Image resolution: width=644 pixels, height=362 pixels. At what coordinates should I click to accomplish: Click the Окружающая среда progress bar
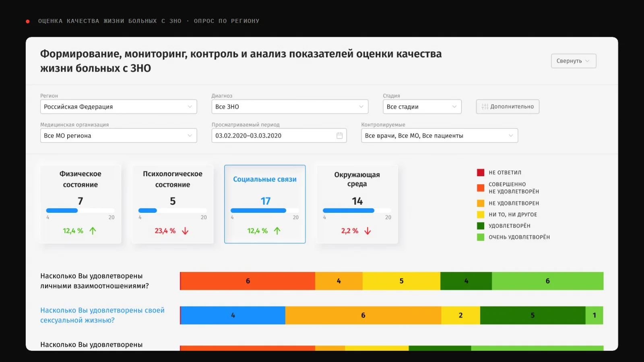click(x=357, y=210)
